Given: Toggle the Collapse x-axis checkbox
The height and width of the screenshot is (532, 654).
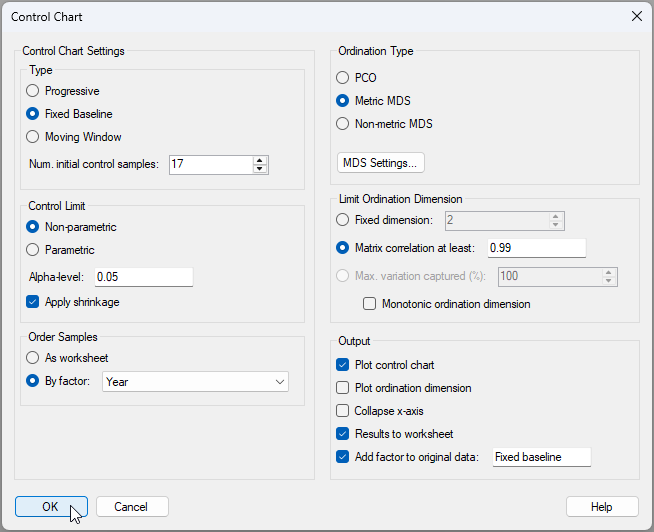Looking at the screenshot, I should point(344,411).
